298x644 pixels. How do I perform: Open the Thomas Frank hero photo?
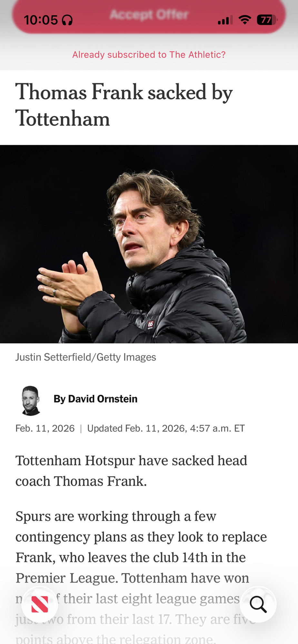coord(149,244)
